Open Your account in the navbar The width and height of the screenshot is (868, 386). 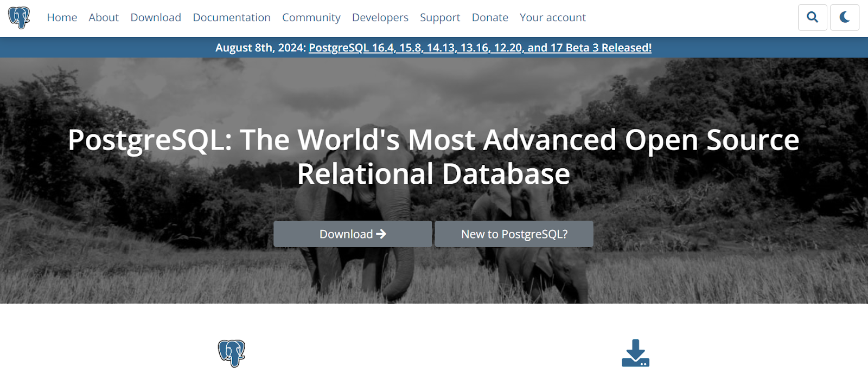pyautogui.click(x=553, y=17)
